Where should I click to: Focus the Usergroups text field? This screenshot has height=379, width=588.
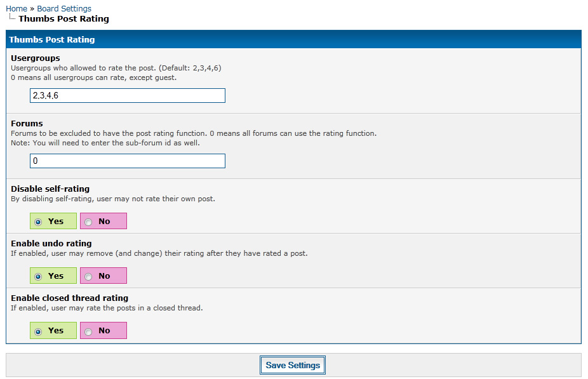(x=127, y=95)
